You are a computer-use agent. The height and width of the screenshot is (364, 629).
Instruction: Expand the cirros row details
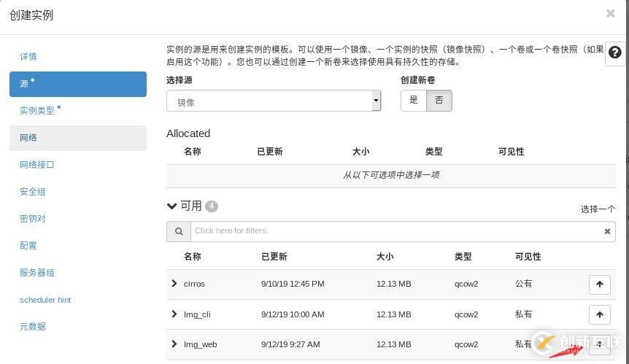(174, 284)
